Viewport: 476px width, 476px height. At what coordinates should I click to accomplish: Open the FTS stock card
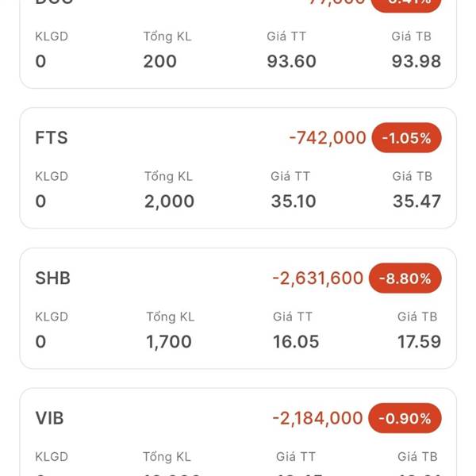click(52, 138)
